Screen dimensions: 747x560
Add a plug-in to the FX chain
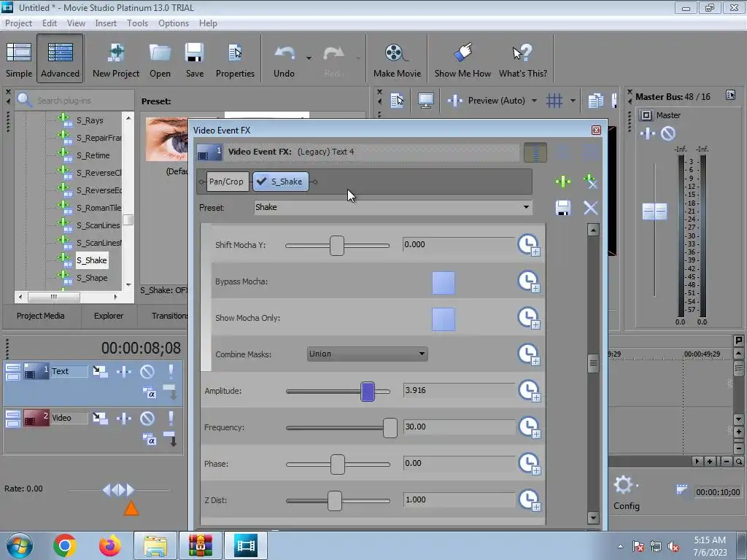click(563, 182)
